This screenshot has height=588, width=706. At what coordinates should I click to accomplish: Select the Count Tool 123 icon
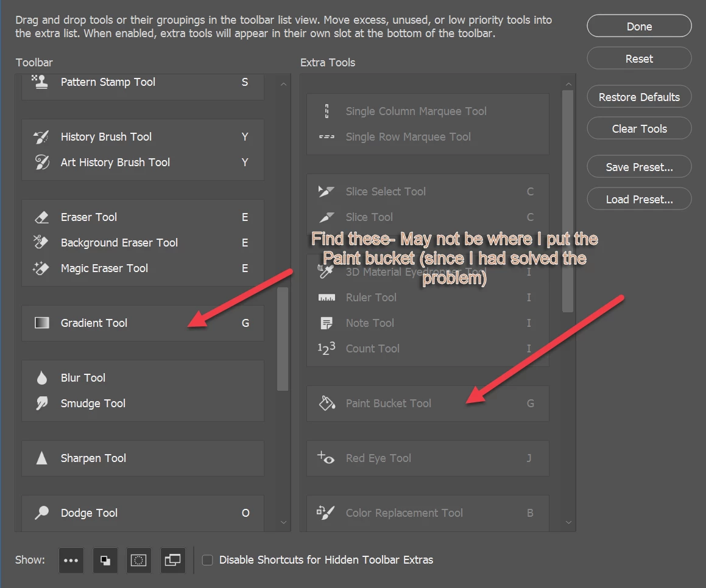tap(327, 348)
